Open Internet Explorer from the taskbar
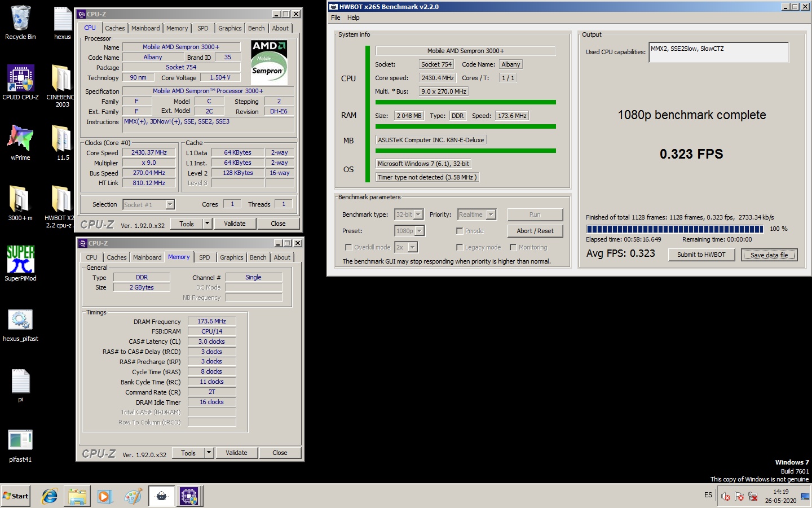This screenshot has height=508, width=812. [x=50, y=496]
